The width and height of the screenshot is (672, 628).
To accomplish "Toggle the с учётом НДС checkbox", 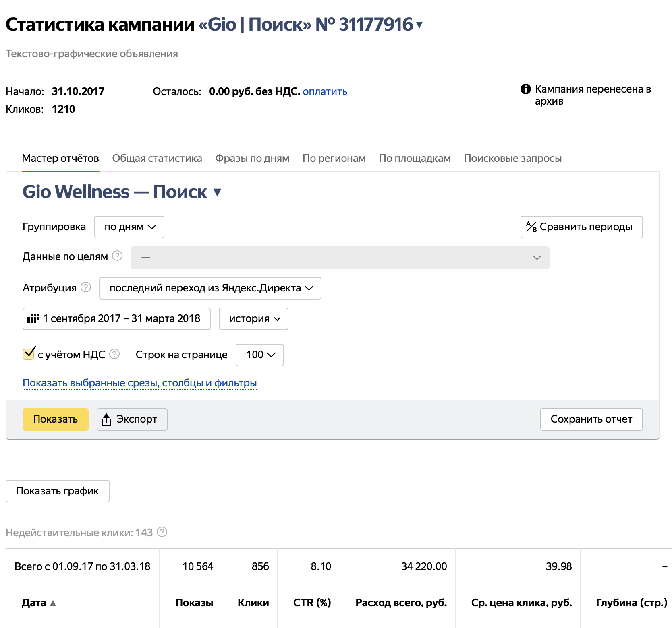I will [29, 353].
